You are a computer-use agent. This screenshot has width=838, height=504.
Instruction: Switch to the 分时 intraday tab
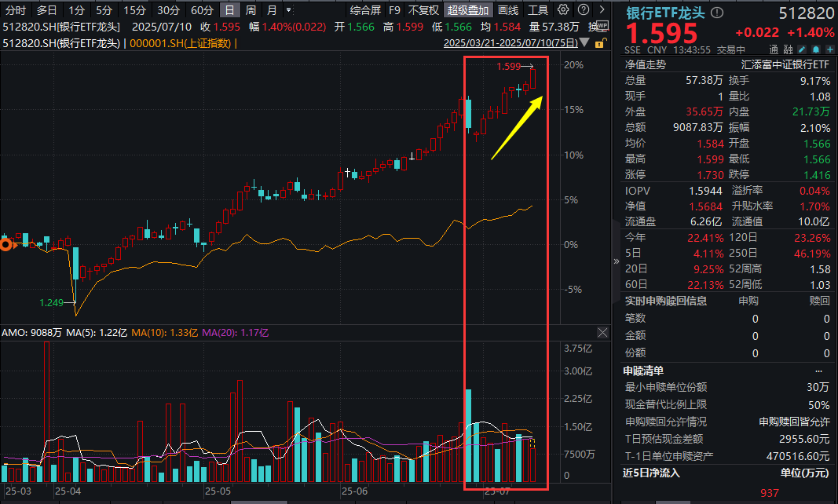(14, 9)
